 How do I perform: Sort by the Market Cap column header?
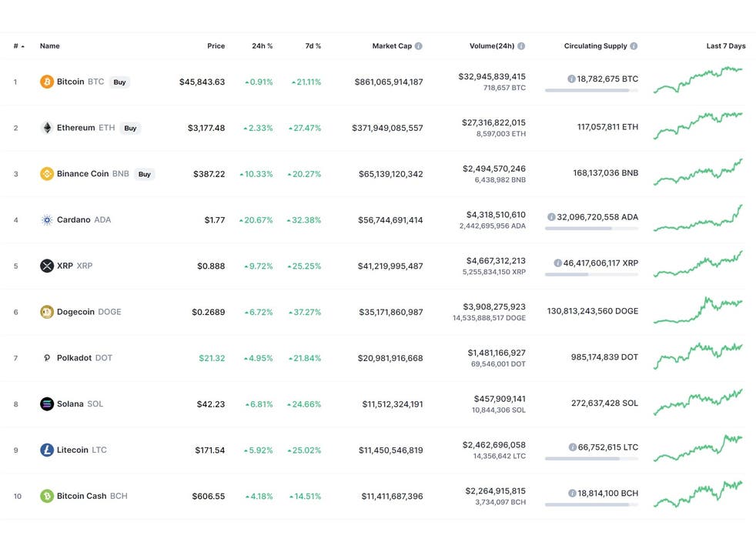pos(392,46)
